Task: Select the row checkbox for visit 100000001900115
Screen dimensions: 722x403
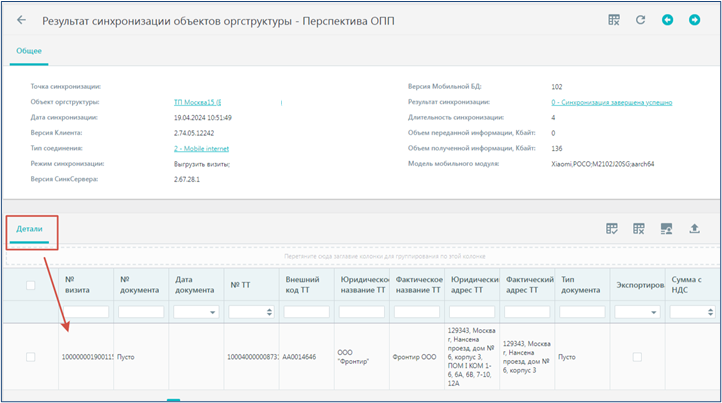Action: 31,357
